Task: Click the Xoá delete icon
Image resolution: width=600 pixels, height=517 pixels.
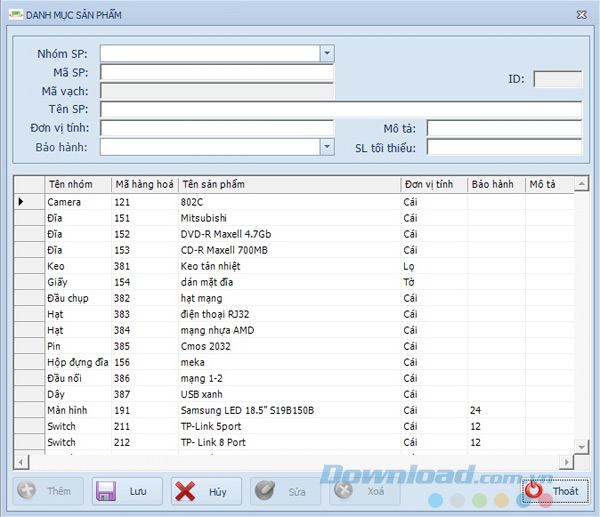Action: point(344,491)
